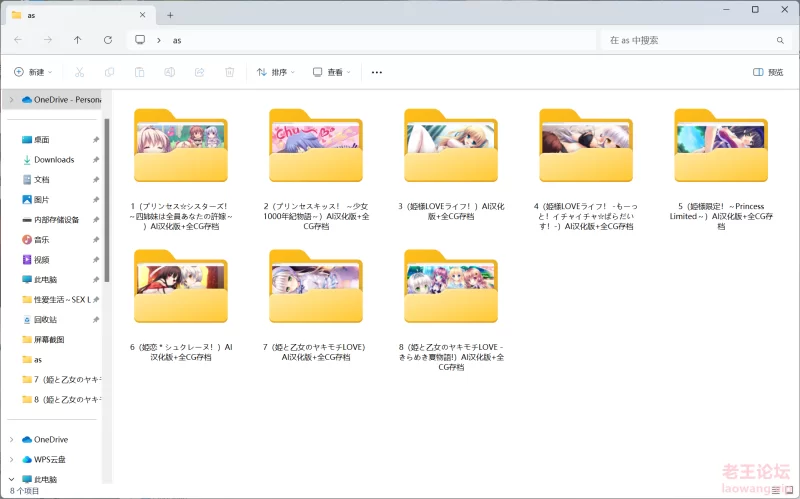This screenshot has width=800, height=499.
Task: Click pin icon next to 音乐
Action: click(x=95, y=239)
